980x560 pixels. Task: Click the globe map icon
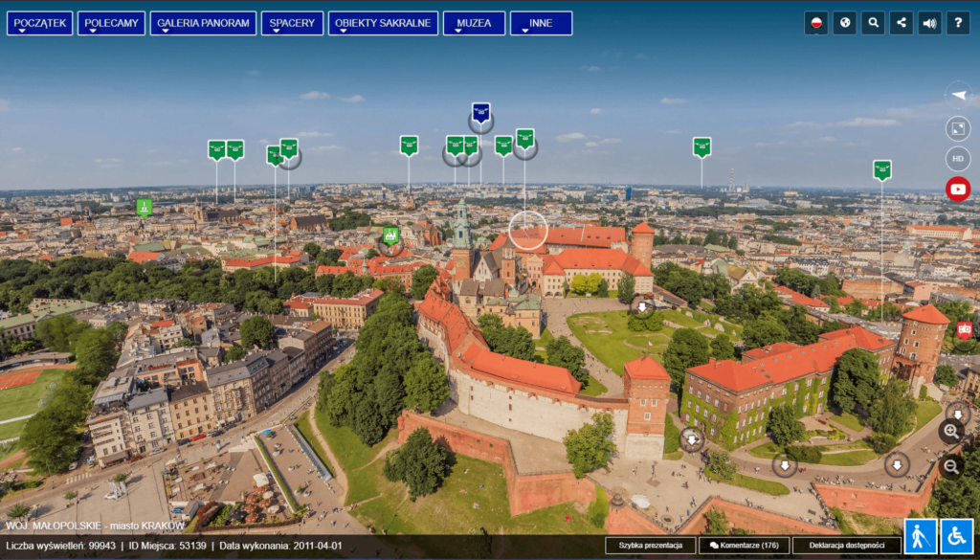pyautogui.click(x=844, y=23)
